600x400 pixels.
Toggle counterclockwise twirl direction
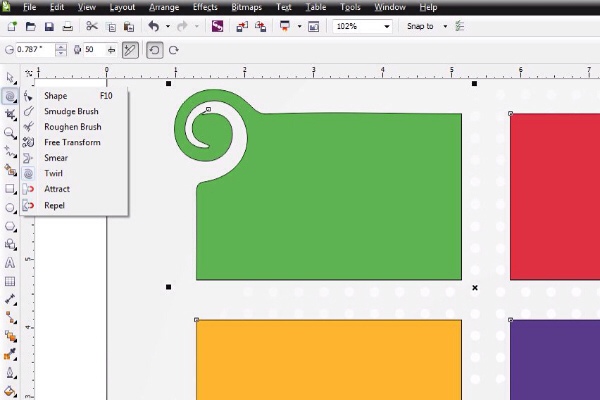click(x=155, y=49)
